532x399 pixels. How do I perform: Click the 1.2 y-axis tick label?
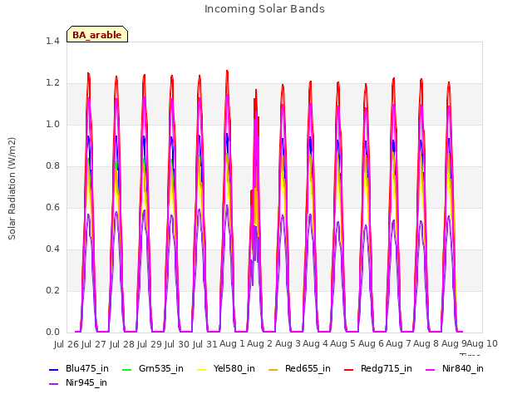click(52, 83)
